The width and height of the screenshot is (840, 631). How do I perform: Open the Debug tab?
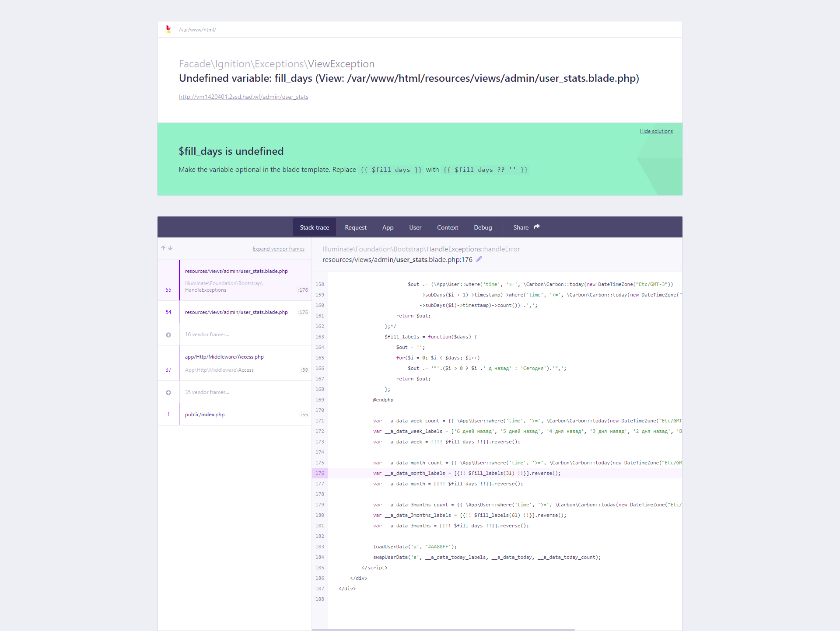coord(483,227)
